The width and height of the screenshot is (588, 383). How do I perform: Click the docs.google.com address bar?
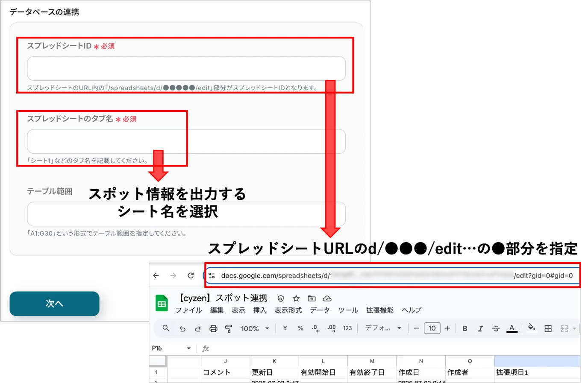392,275
